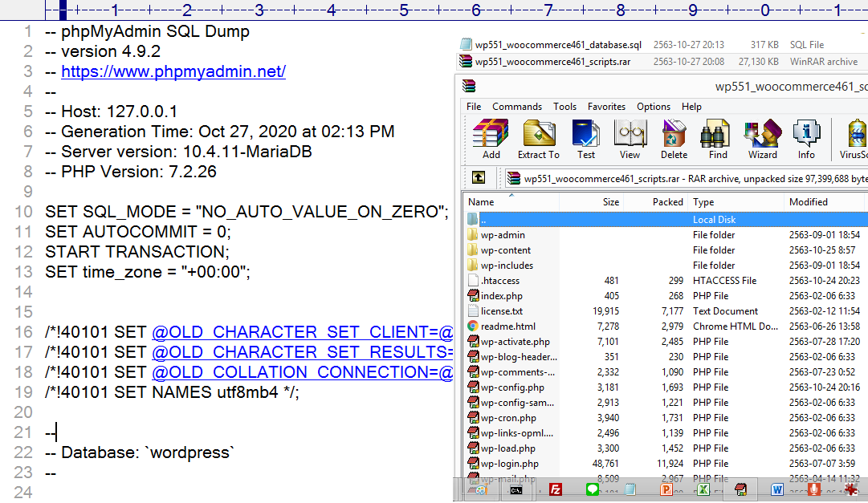Show archive Info

pos(806,139)
